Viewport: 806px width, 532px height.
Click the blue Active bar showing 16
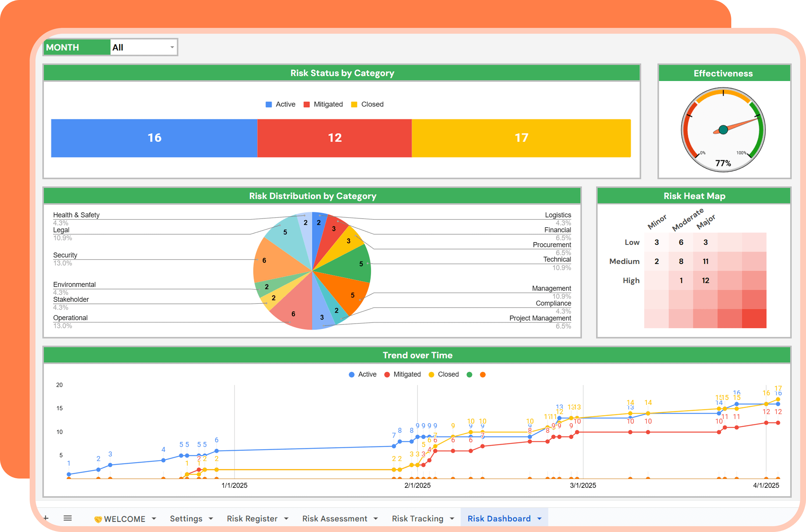(x=154, y=138)
